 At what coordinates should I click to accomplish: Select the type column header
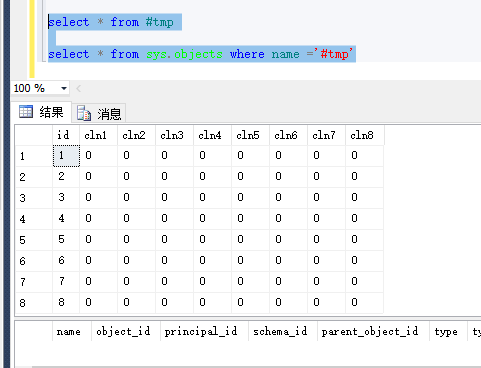pos(448,331)
